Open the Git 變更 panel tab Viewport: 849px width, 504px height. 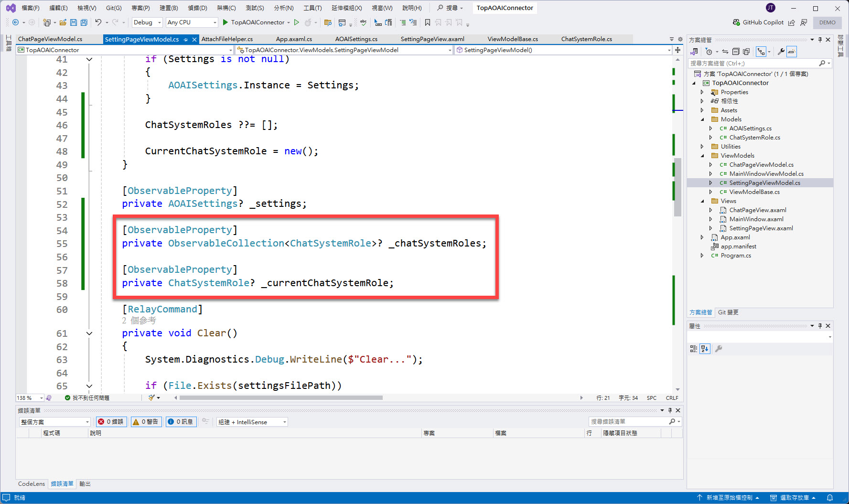[728, 312]
